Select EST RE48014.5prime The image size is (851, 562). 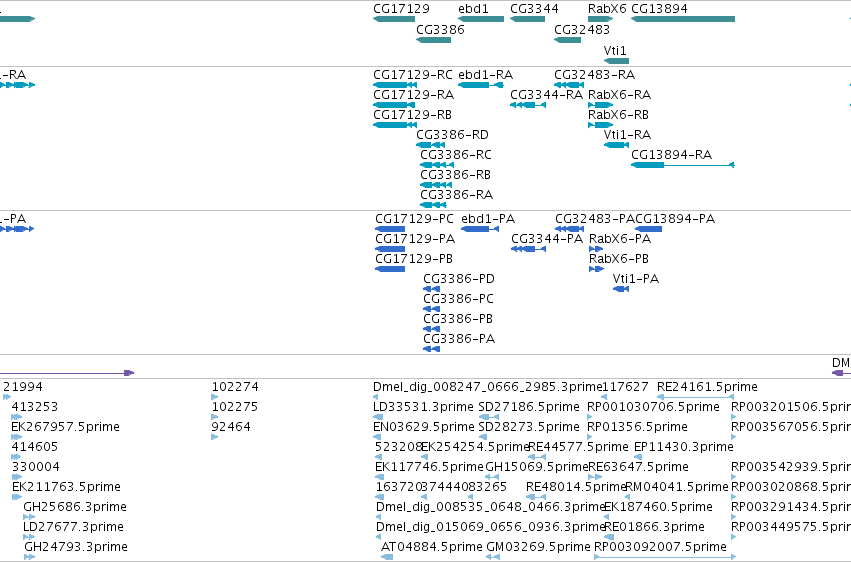tap(536, 497)
